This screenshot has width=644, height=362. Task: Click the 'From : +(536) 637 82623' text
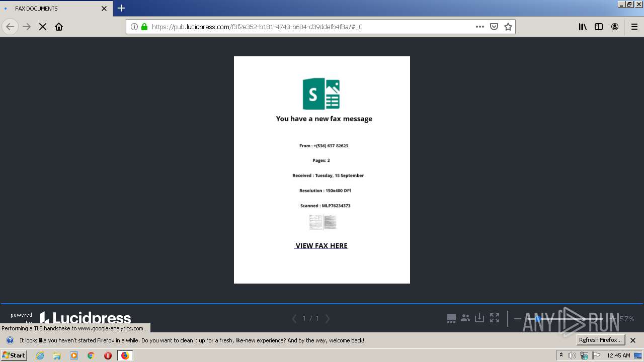[x=324, y=146]
